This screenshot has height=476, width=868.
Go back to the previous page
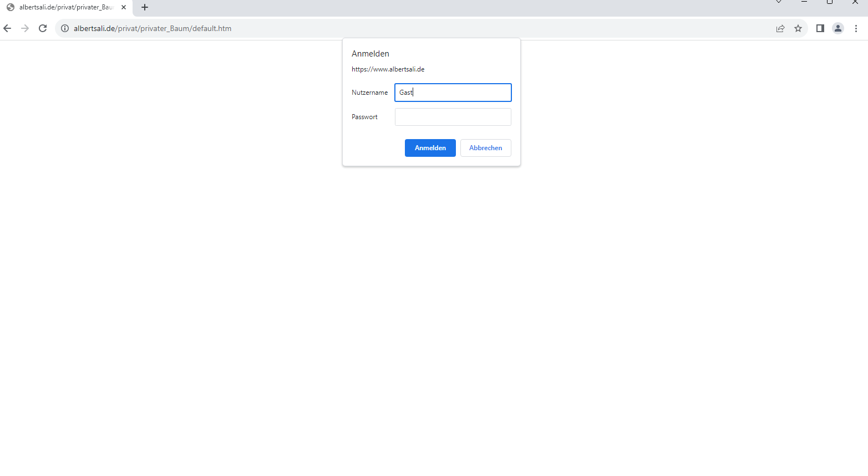(7, 28)
